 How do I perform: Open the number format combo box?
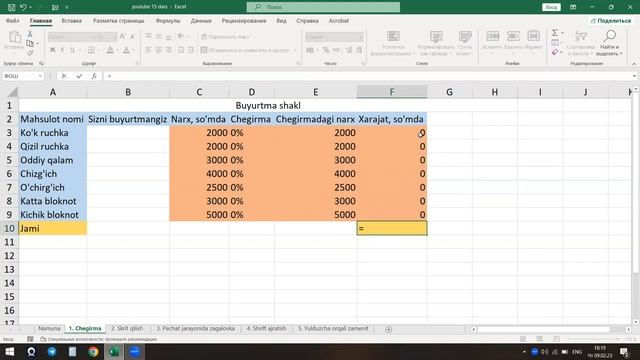click(334, 37)
